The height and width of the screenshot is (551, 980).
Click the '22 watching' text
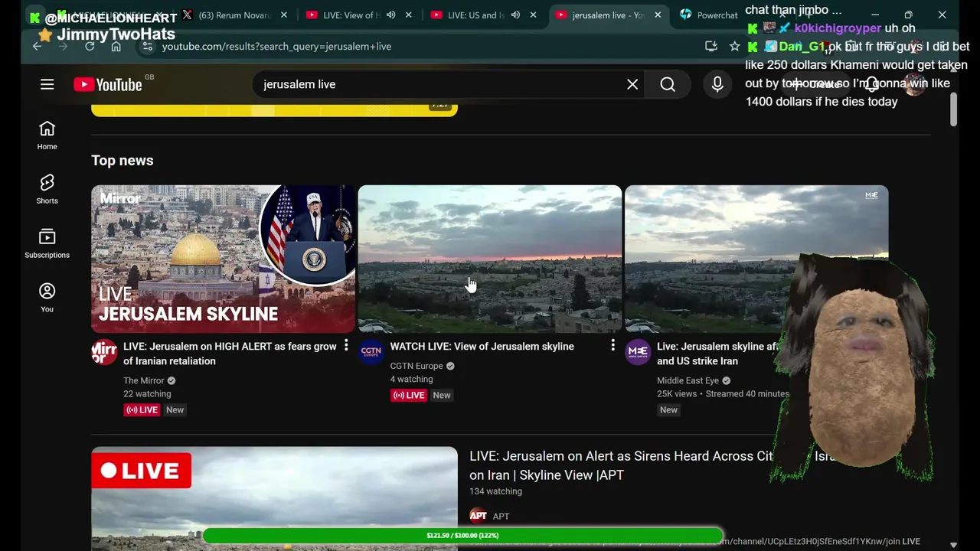pos(147,393)
